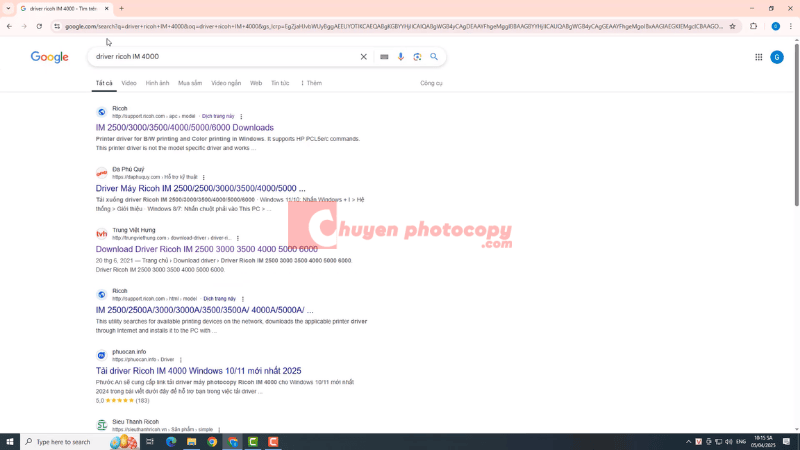Open Download Driver Ricoh IM 2500 3000 link

point(207,249)
